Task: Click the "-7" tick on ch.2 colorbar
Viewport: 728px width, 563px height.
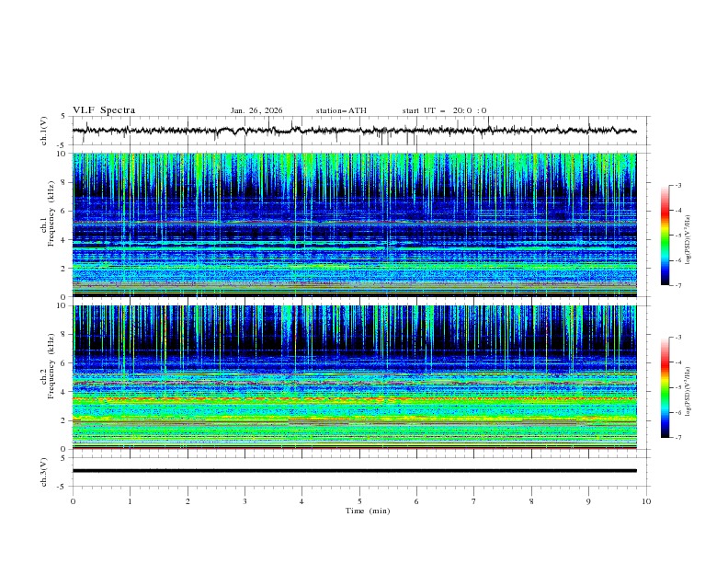Action: pos(678,437)
